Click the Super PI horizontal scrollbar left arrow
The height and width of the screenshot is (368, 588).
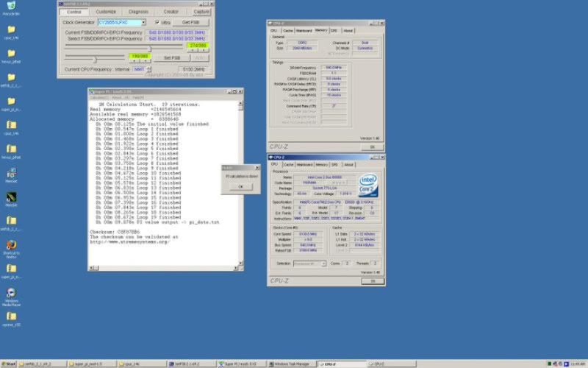[91, 268]
